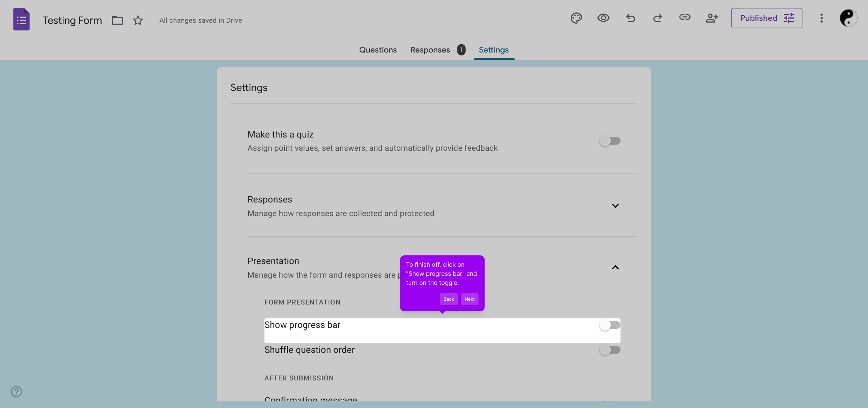
Task: Click the preview eye icon
Action: tap(603, 18)
